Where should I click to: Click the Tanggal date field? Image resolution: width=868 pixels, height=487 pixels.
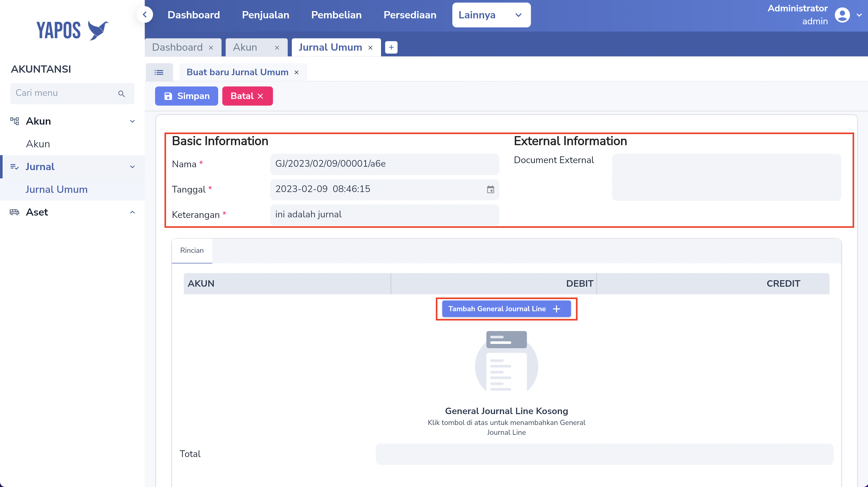[x=384, y=189]
